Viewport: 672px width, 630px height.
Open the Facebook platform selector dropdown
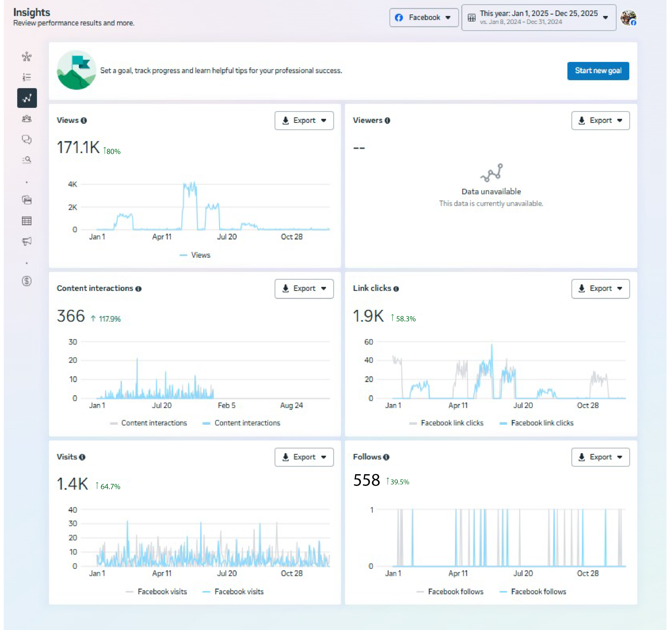click(424, 18)
